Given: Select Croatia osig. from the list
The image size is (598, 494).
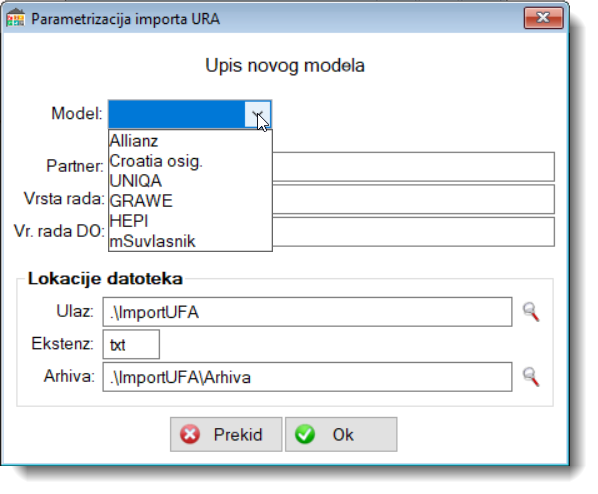Looking at the screenshot, I should (190, 161).
